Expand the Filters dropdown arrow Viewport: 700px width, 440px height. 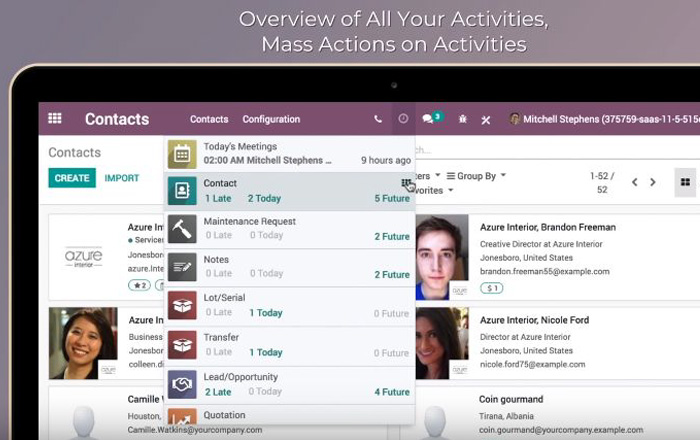(438, 175)
